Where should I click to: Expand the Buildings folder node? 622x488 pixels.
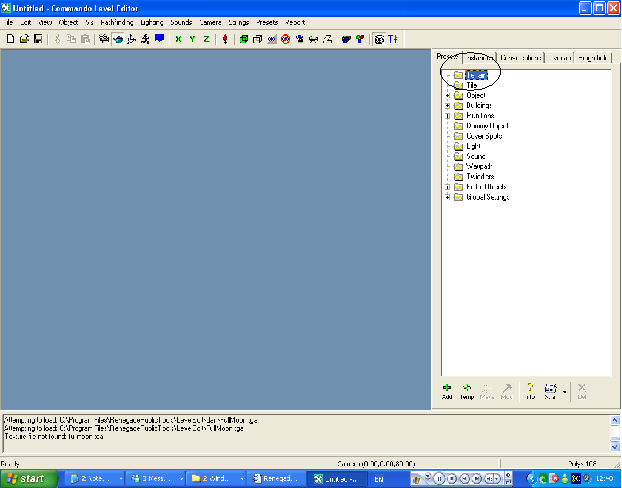pyautogui.click(x=447, y=105)
